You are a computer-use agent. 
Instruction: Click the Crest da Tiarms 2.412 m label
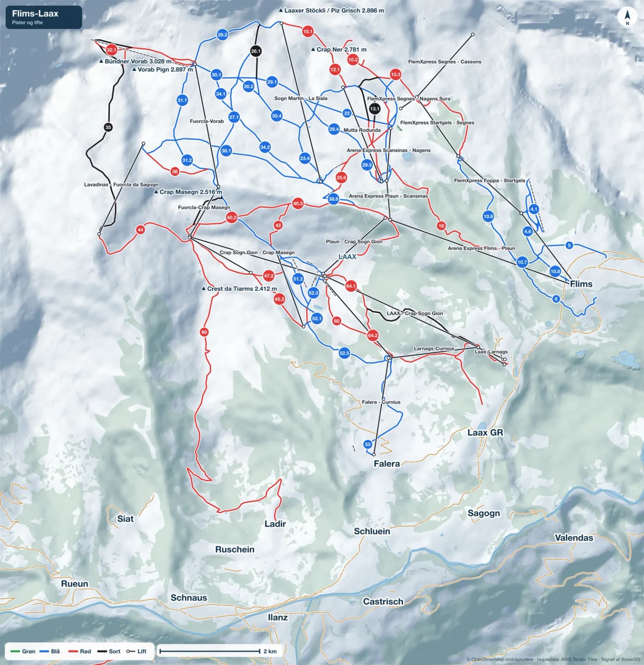[x=239, y=289]
